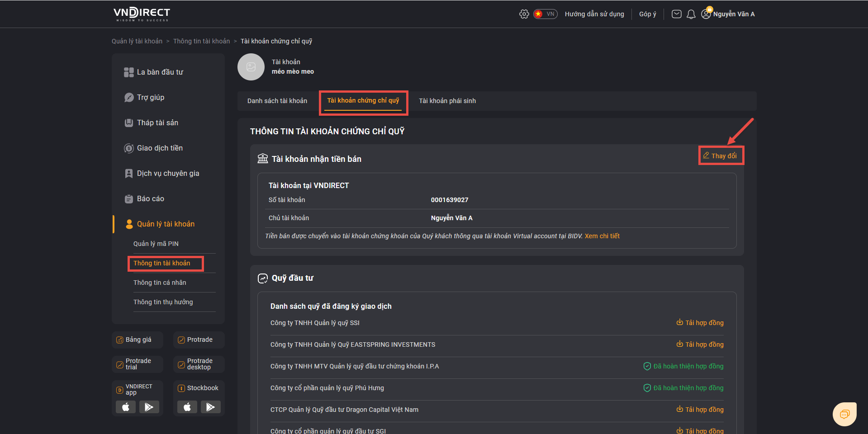Image resolution: width=868 pixels, height=434 pixels.
Task: Select Thông tin tài khoản submenu
Action: tap(162, 263)
